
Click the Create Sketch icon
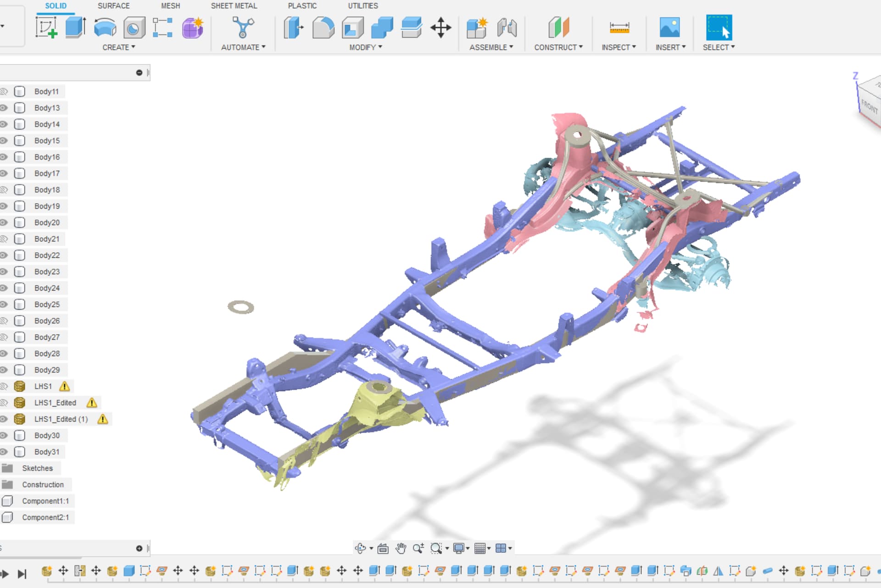[x=46, y=28]
